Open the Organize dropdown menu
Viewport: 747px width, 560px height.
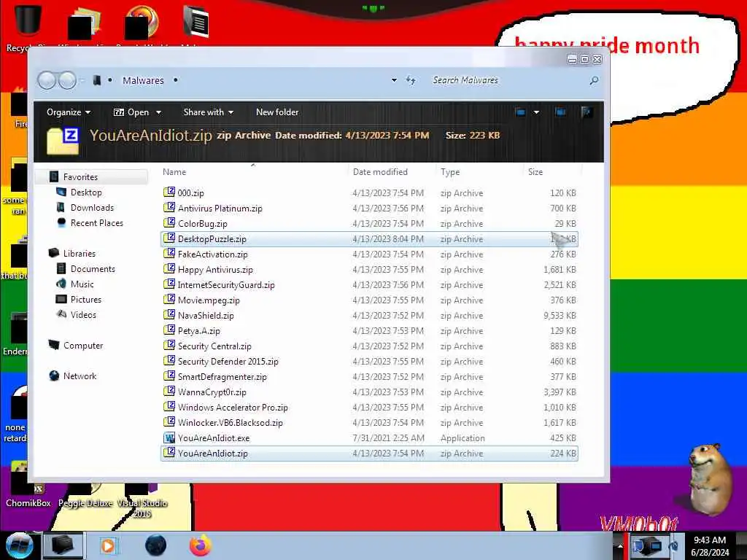(x=69, y=112)
